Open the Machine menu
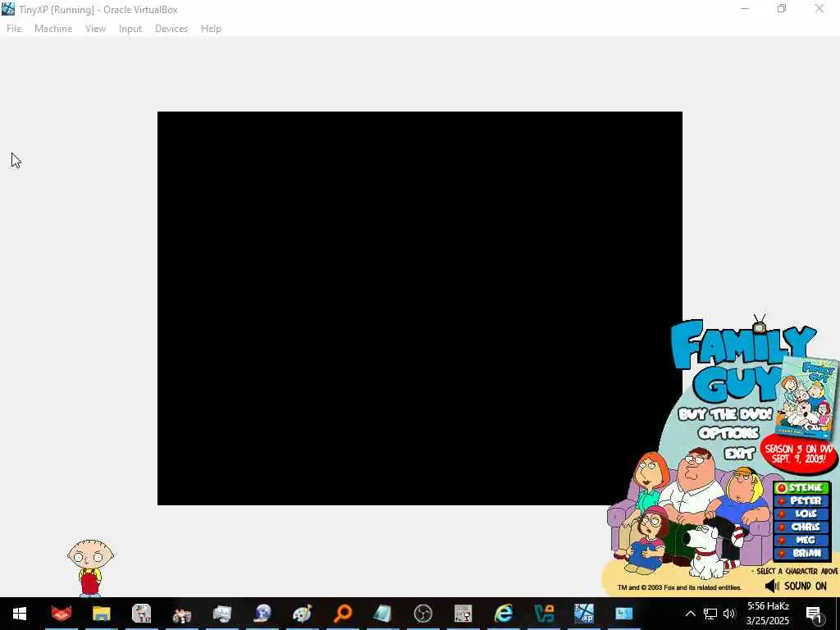This screenshot has height=630, width=840. [53, 29]
